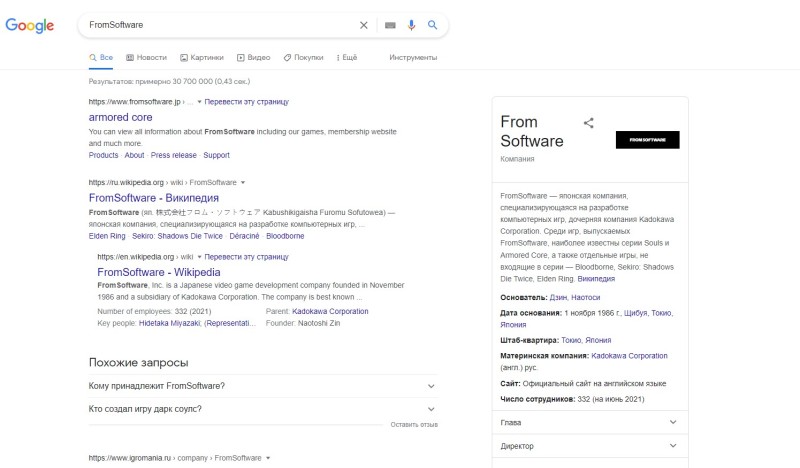Screen dimensions: 800x468
Task: Start voice search with the microphone icon
Action: click(x=411, y=25)
